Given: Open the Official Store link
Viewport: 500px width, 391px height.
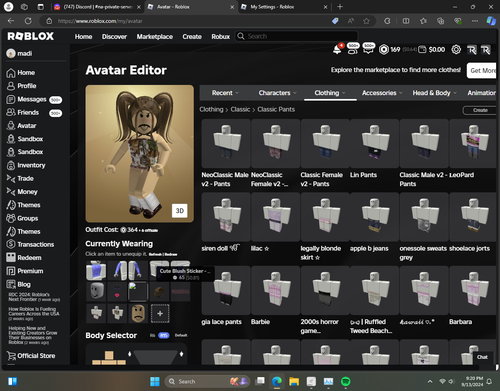Looking at the screenshot, I should 31,356.
